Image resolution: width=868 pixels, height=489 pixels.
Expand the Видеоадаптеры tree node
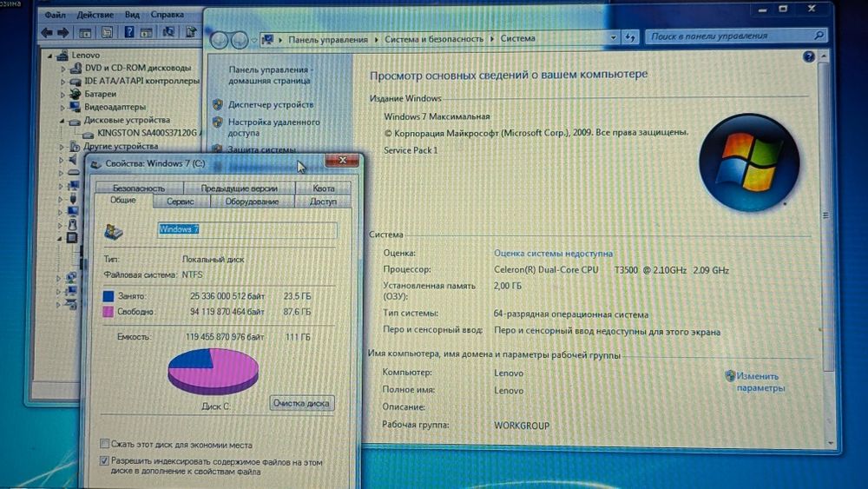click(x=62, y=108)
